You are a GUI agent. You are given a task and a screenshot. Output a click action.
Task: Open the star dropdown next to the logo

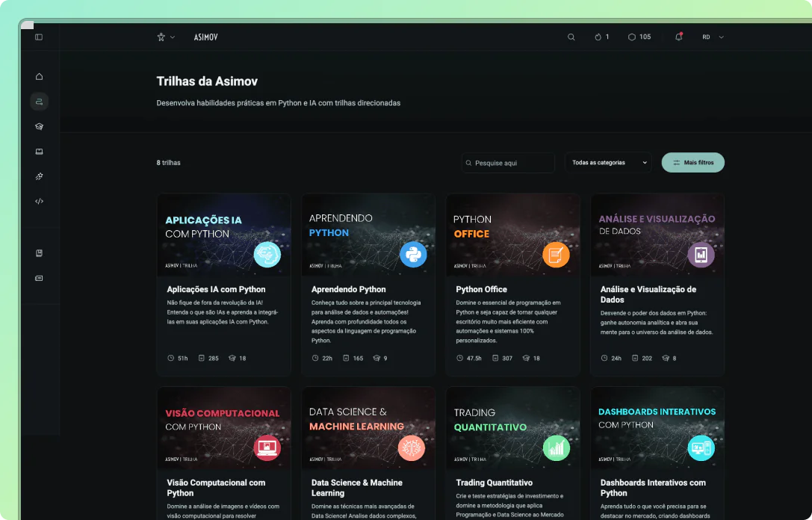point(166,37)
